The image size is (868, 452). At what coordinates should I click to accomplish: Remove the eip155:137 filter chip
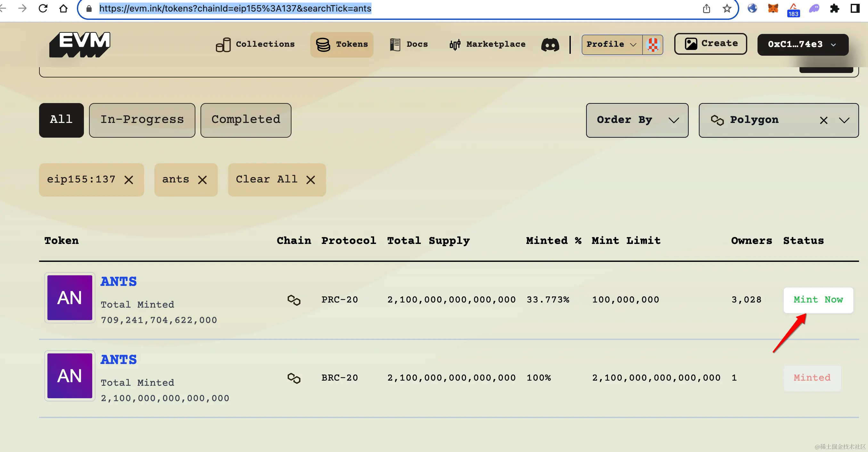click(129, 180)
